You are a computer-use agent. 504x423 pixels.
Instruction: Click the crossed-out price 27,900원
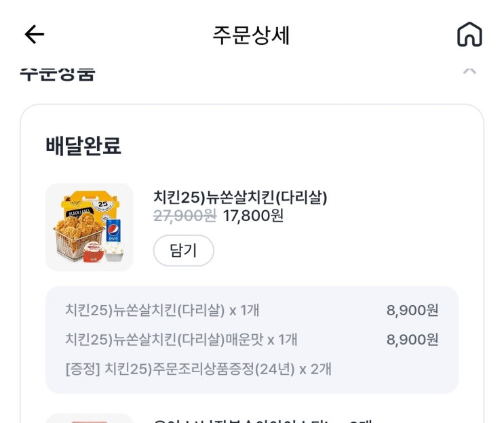pos(185,216)
